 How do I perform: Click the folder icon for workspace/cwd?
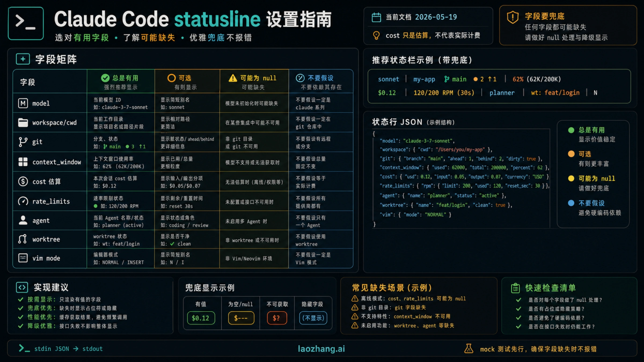(23, 123)
